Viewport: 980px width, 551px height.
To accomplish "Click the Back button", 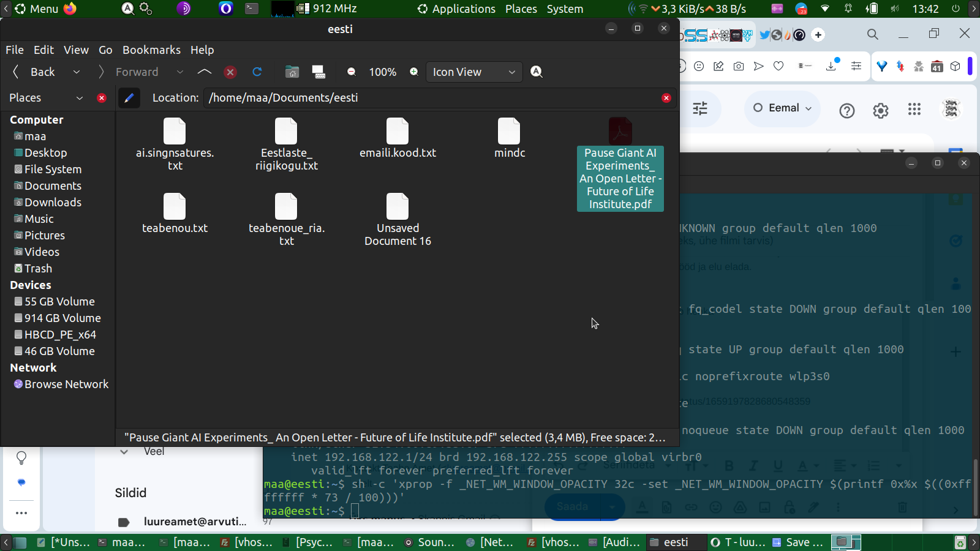I will pyautogui.click(x=35, y=72).
